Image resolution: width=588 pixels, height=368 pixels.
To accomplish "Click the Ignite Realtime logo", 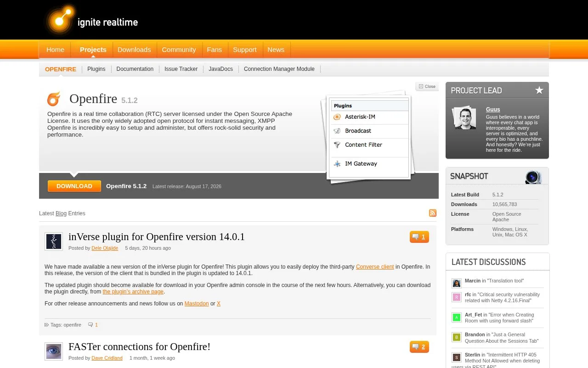I will click(x=92, y=20).
